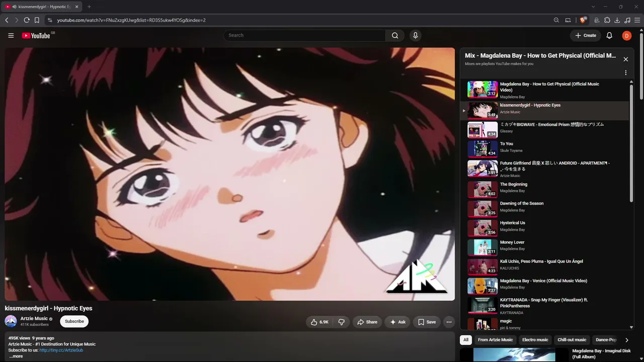Open the browser main menu
This screenshot has height=362, width=644.
(x=637, y=20)
